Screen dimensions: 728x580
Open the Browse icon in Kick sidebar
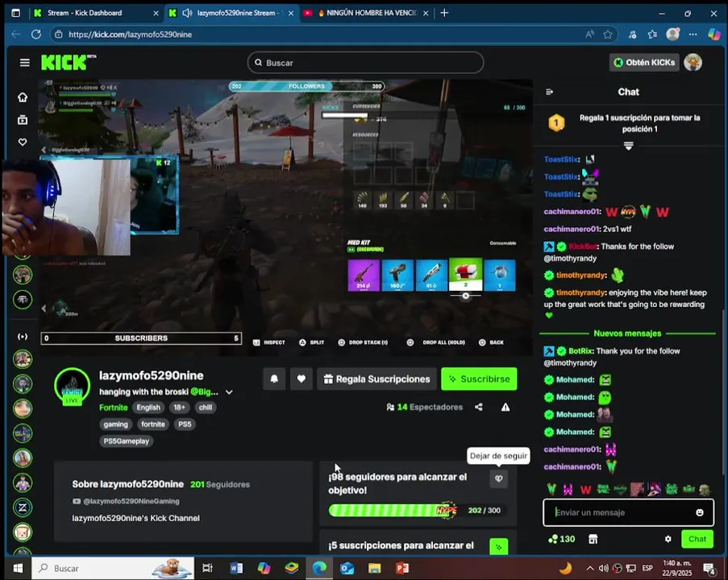point(23,120)
